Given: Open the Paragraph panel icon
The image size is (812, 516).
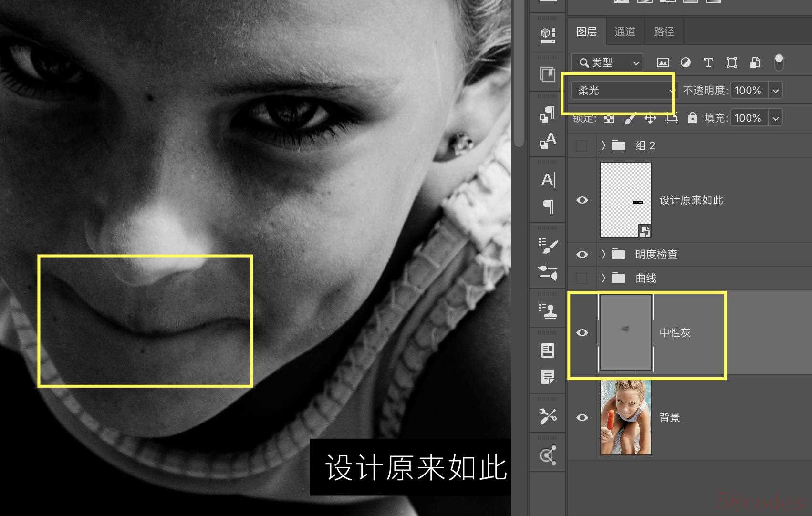Looking at the screenshot, I should [x=548, y=206].
